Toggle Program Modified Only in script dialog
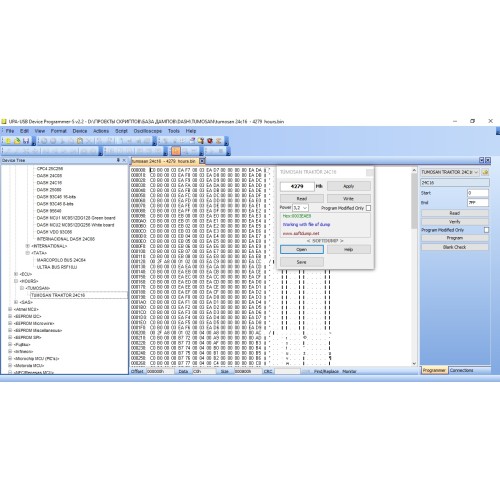Screen dimensions: 500x500 coord(368,208)
